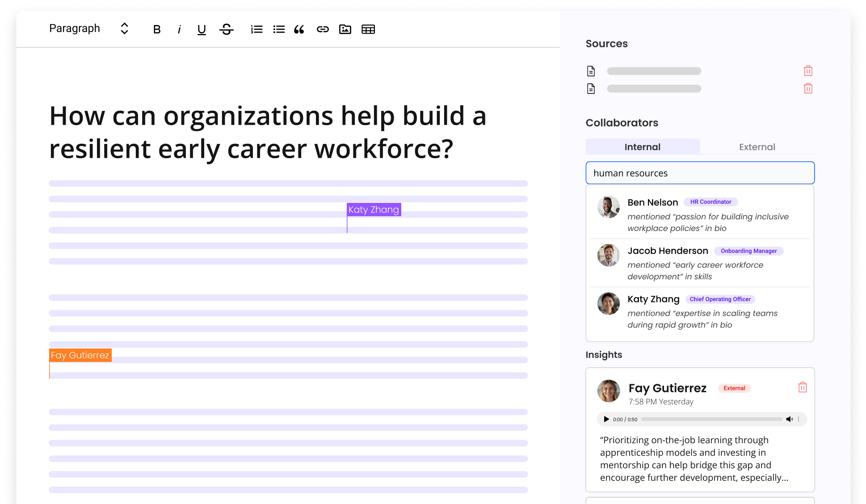The image size is (866, 504).
Task: Toggle bold formatting
Action: (156, 29)
